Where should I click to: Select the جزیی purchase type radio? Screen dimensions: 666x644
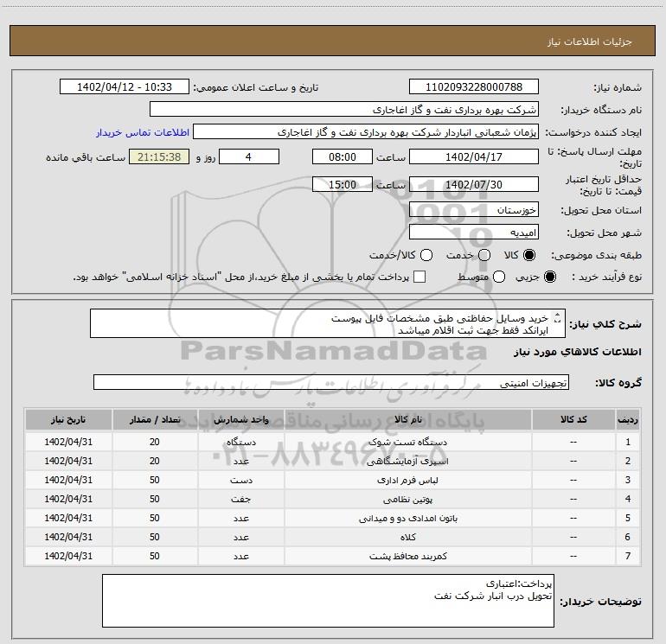(x=550, y=277)
